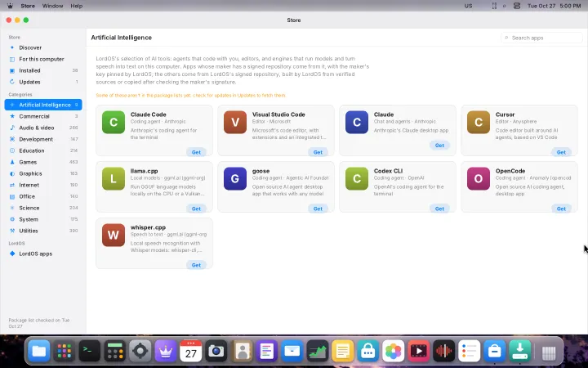Open the Help menu
The height and width of the screenshot is (368, 588).
(77, 6)
